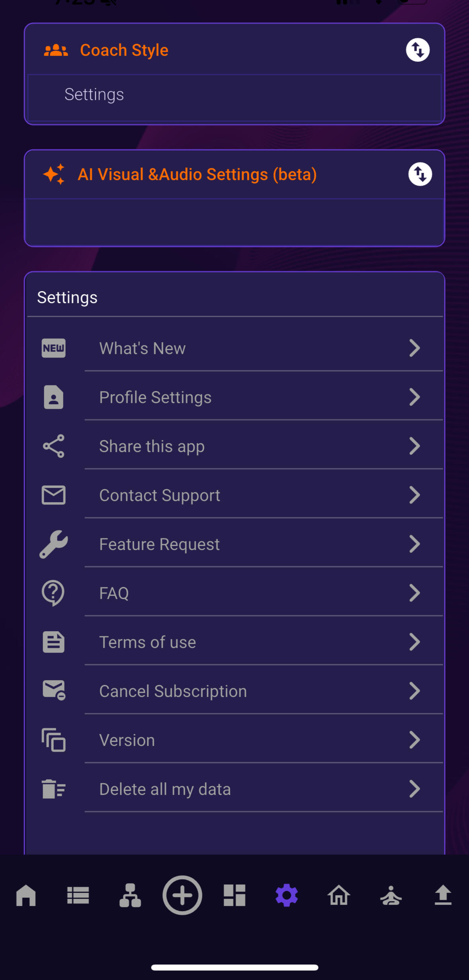Toggle the Coach Style swap arrows button

(418, 50)
